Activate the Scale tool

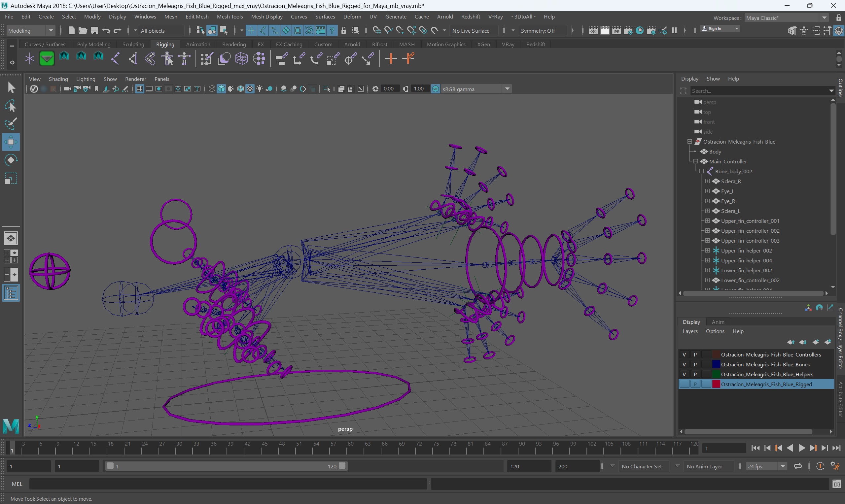click(11, 178)
